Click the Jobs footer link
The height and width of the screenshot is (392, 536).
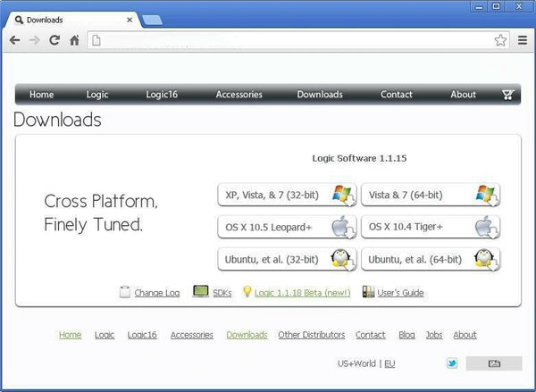[434, 335]
